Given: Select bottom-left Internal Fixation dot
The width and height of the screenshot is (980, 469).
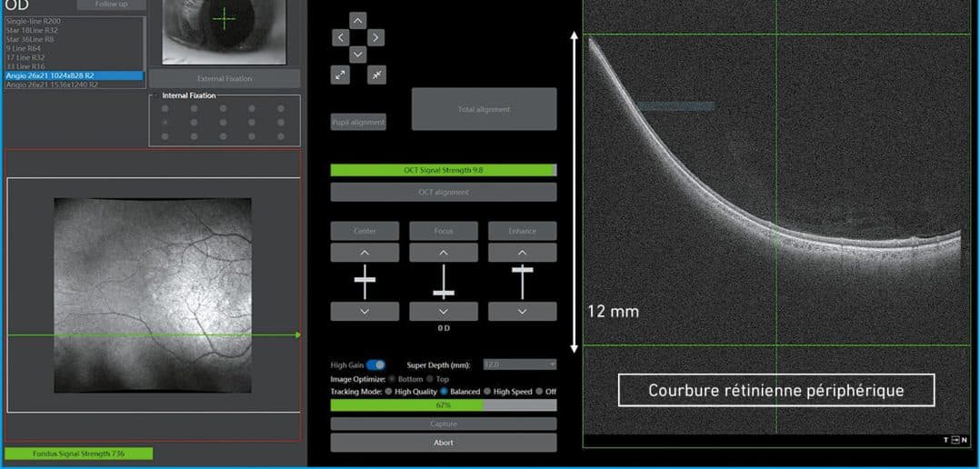Looking at the screenshot, I should (x=165, y=136).
